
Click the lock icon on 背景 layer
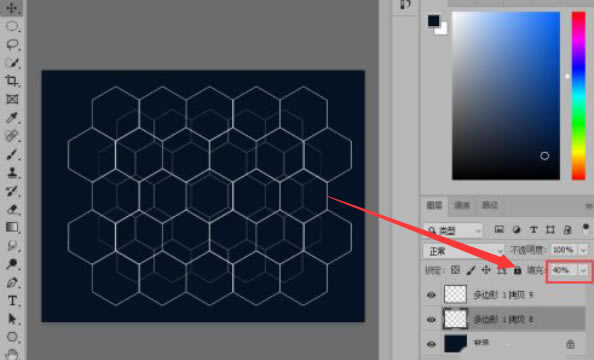570,344
